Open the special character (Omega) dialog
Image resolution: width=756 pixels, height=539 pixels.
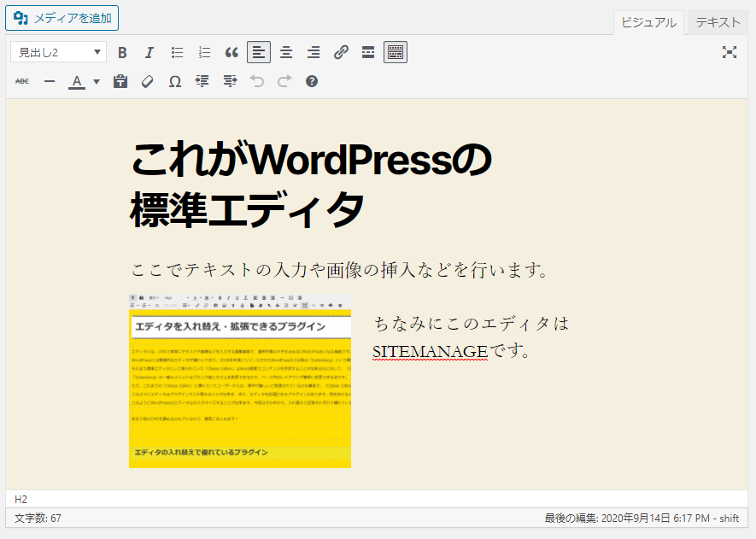(175, 81)
